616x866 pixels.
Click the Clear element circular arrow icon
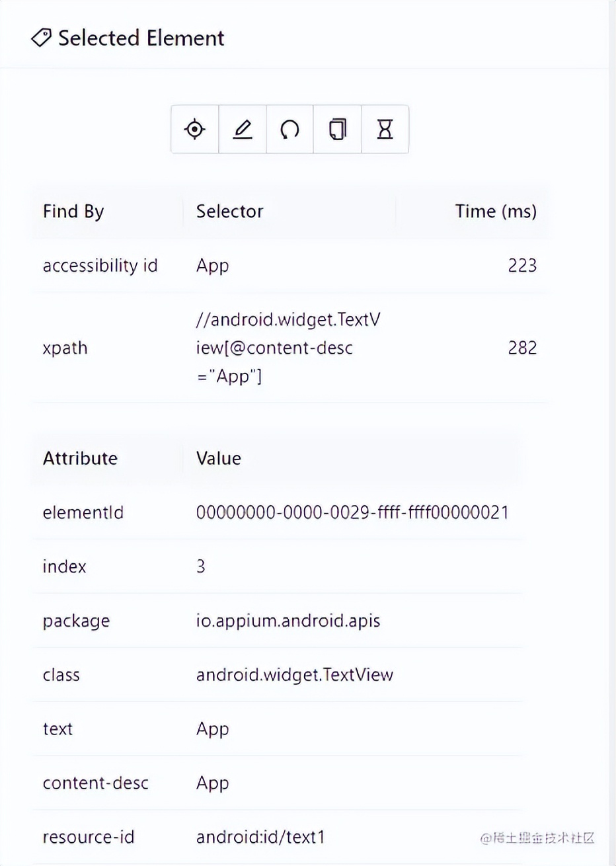289,129
